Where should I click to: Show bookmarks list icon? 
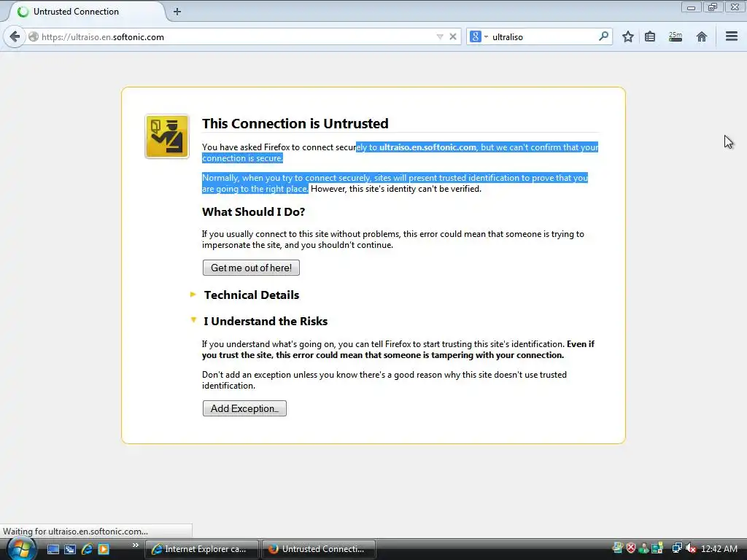tap(650, 36)
